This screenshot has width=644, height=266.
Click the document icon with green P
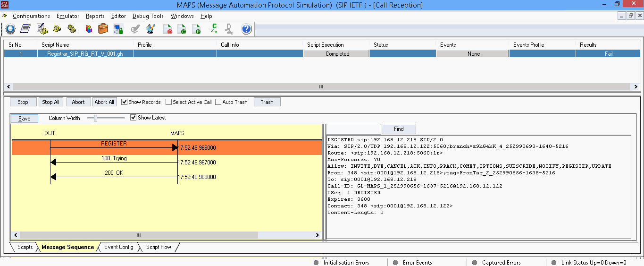tap(196, 29)
